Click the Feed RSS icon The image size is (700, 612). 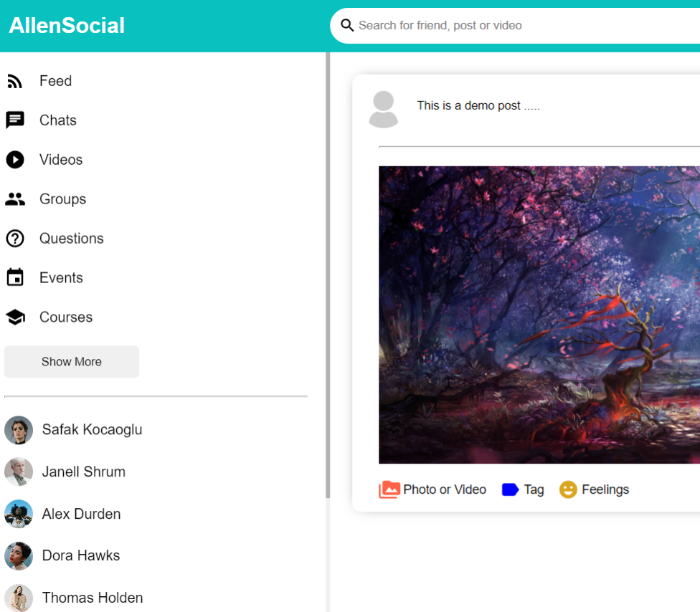point(15,81)
